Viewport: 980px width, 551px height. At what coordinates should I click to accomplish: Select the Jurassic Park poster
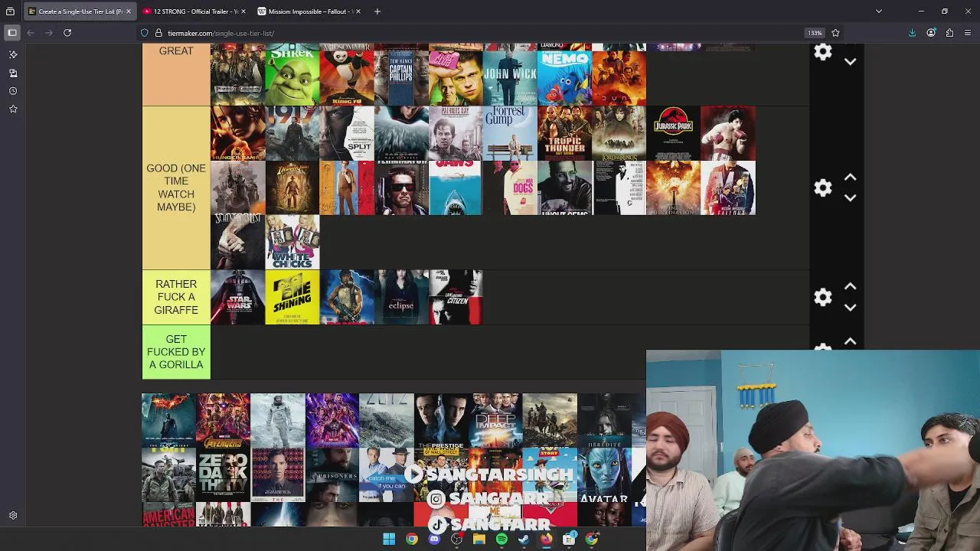pos(674,133)
